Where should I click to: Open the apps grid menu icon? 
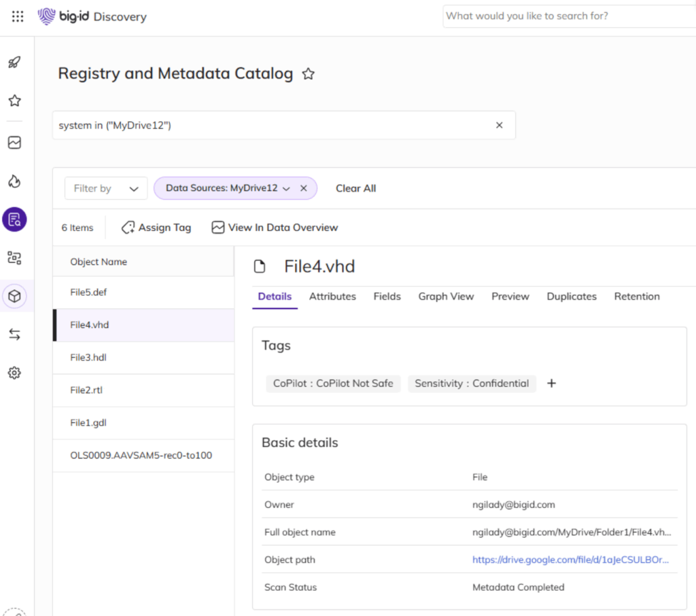[x=18, y=17]
